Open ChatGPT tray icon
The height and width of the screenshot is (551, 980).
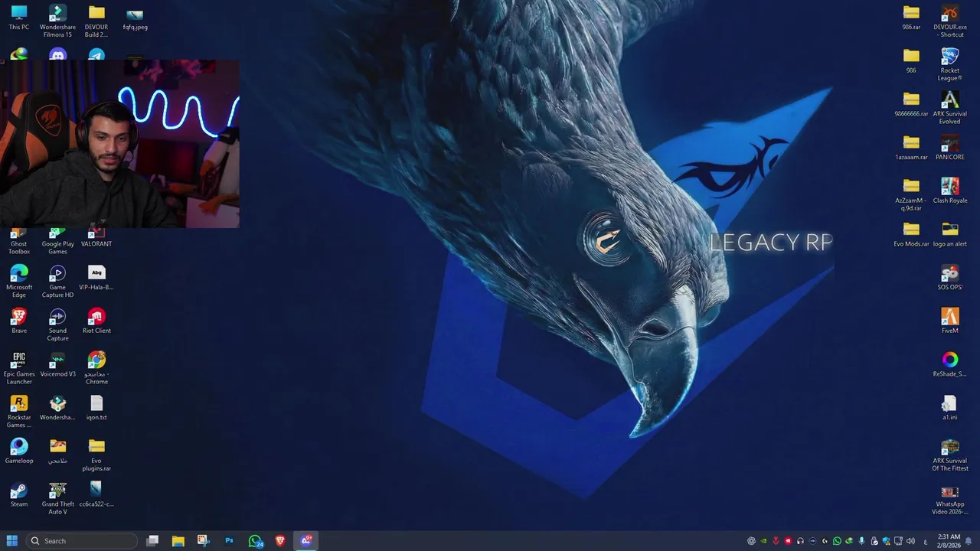tap(751, 541)
